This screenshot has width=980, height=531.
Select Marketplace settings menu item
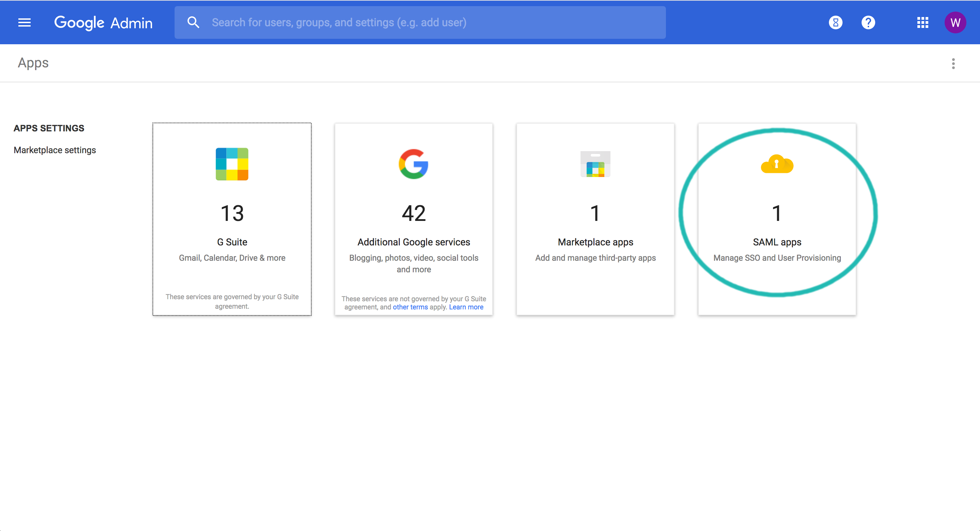54,150
